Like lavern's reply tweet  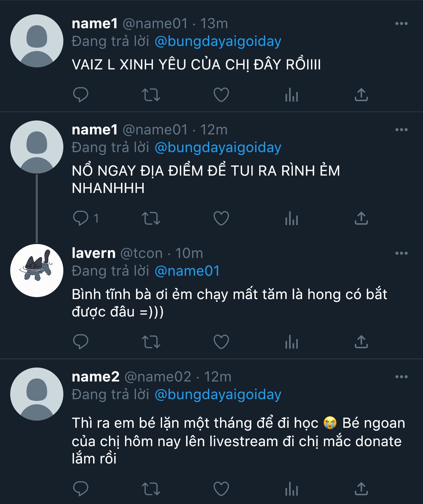(221, 342)
